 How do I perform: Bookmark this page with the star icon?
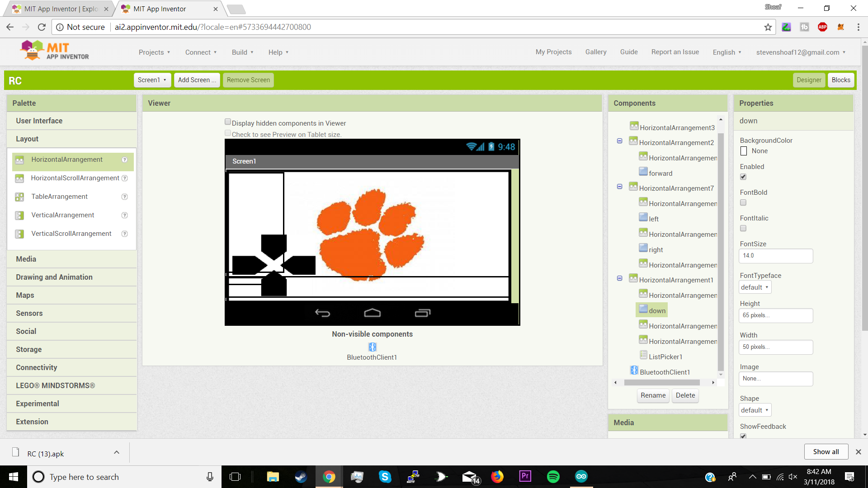point(768,27)
